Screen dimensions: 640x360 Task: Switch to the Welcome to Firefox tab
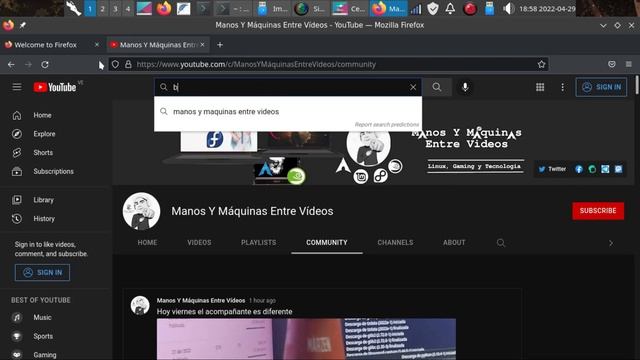(x=52, y=45)
